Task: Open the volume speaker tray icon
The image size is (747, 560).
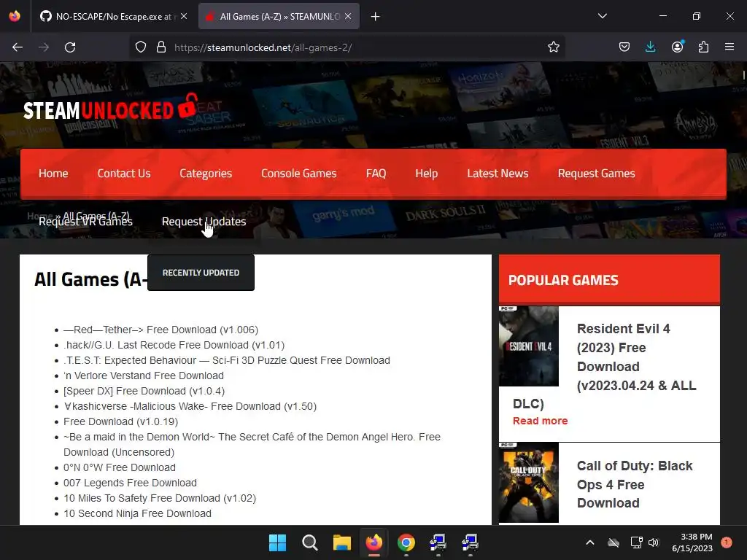Action: 654,542
